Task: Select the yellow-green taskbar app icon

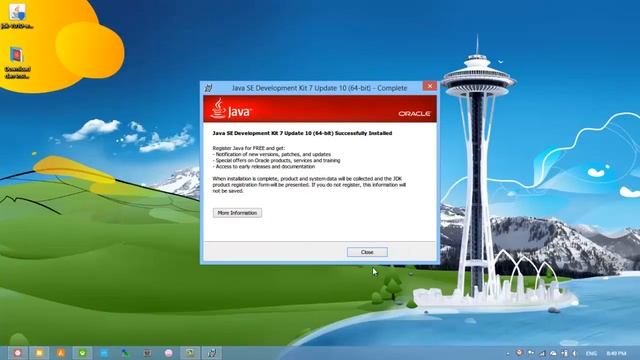Action: click(x=190, y=353)
